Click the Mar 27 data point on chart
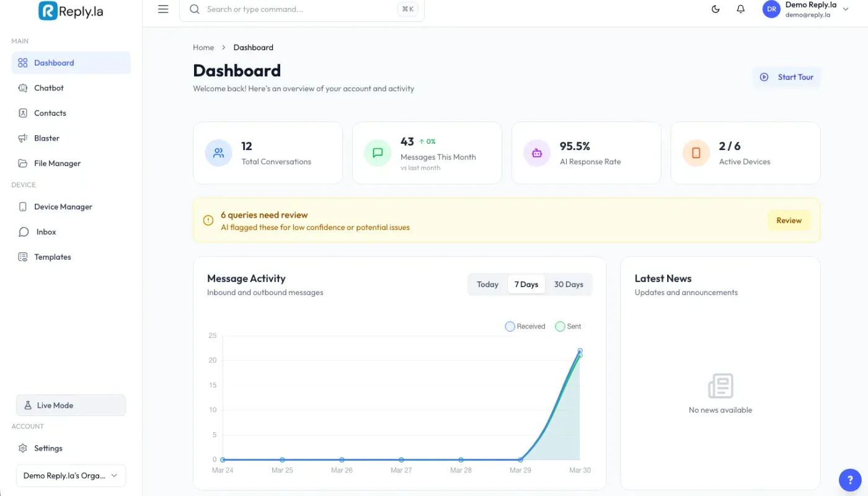Viewport: 868px width, 496px height. [401, 460]
